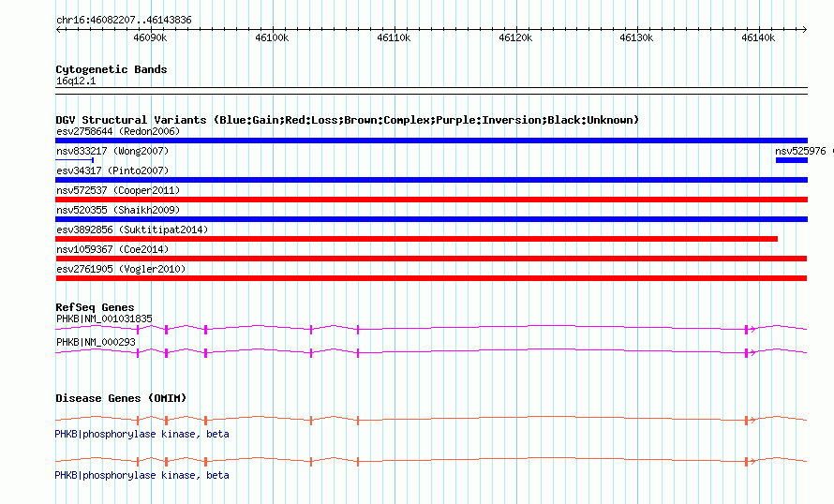
Task: Open transcript label PHKB|NM_000293
Action: pos(96,342)
